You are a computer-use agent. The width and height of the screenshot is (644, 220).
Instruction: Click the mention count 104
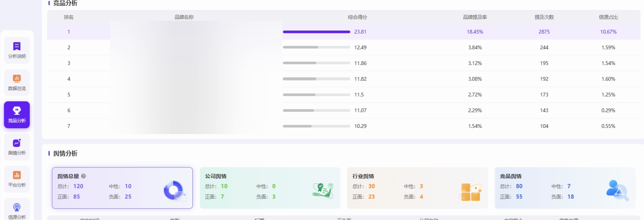click(544, 126)
